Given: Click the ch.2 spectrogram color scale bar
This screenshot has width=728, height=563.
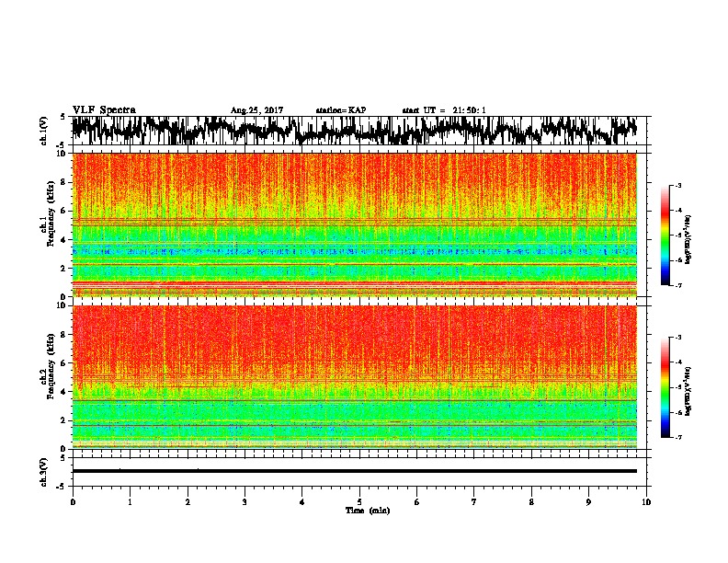Looking at the screenshot, I should [665, 387].
